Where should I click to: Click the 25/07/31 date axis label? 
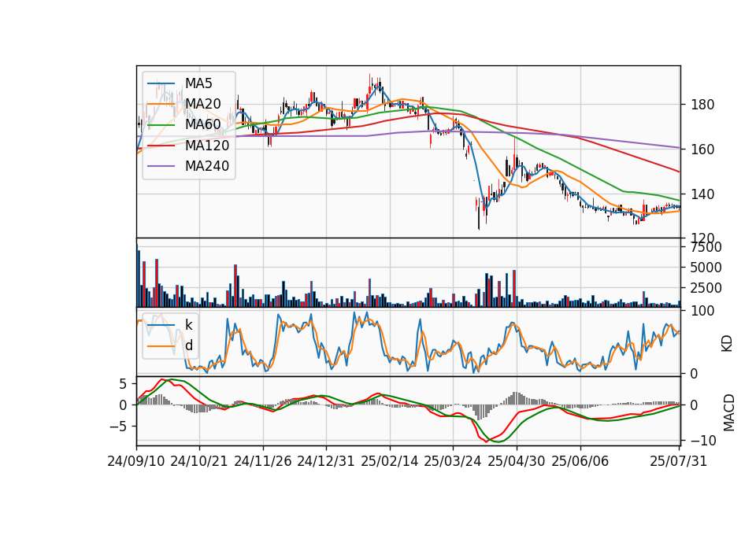point(678,462)
